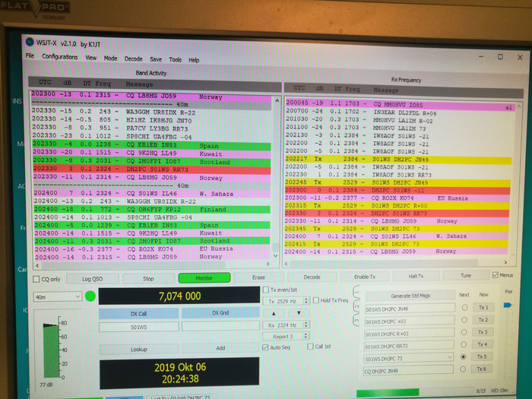The height and width of the screenshot is (399, 532).
Task: Toggle the CQ only checkbox
Action: coord(36,279)
